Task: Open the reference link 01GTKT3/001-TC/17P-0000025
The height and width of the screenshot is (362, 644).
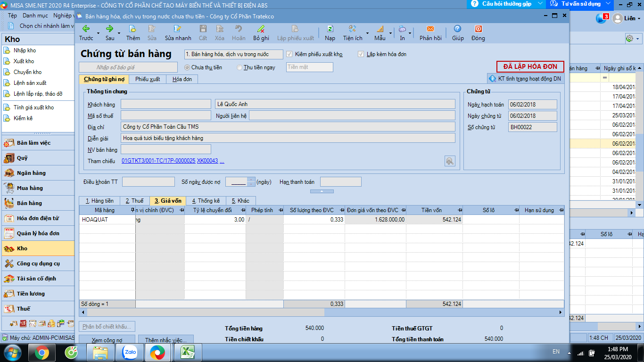Action: click(x=158, y=161)
